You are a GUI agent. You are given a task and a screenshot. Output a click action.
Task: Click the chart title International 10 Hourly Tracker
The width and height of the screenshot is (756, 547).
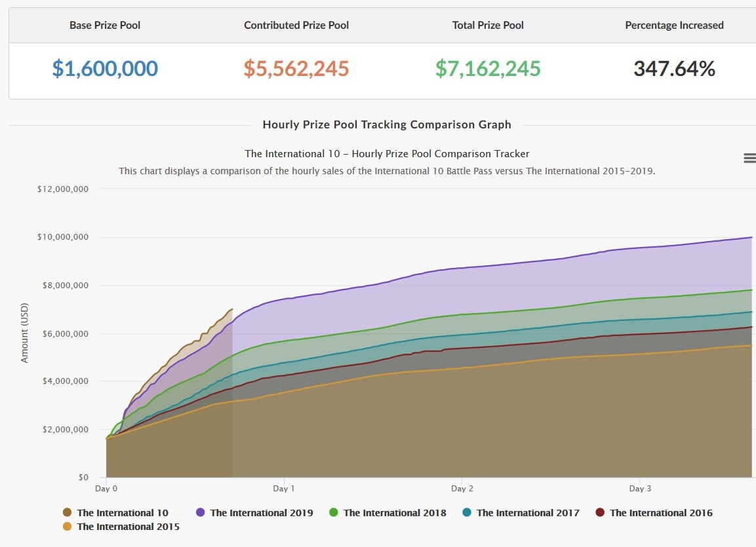[387, 153]
